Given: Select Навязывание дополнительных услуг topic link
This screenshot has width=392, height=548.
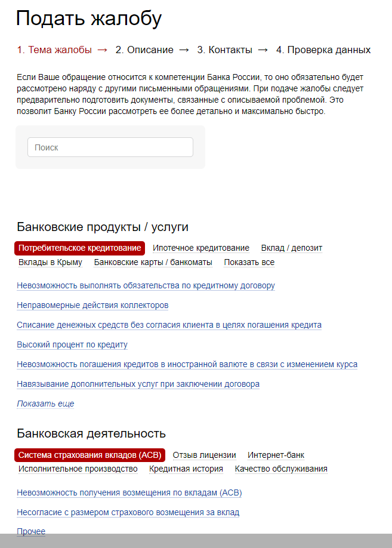Looking at the screenshot, I should coord(138,384).
